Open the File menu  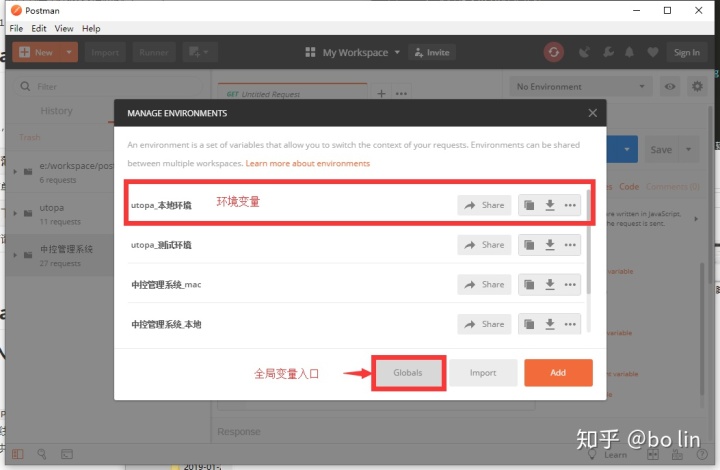(16, 28)
